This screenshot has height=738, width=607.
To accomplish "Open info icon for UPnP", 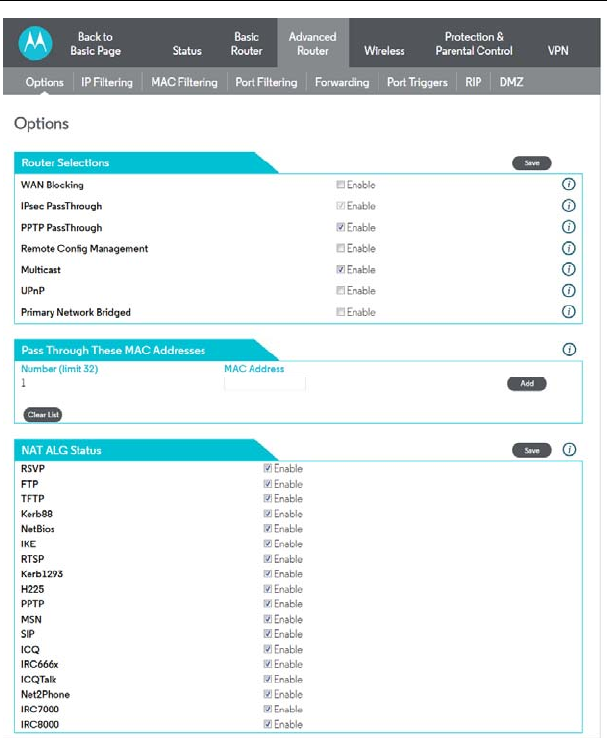I will pos(568,290).
